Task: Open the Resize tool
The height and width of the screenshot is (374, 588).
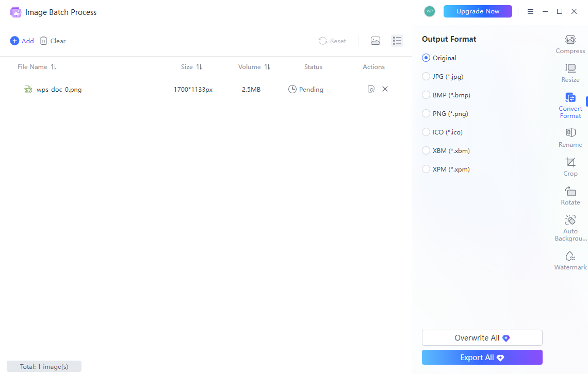Action: tap(570, 73)
